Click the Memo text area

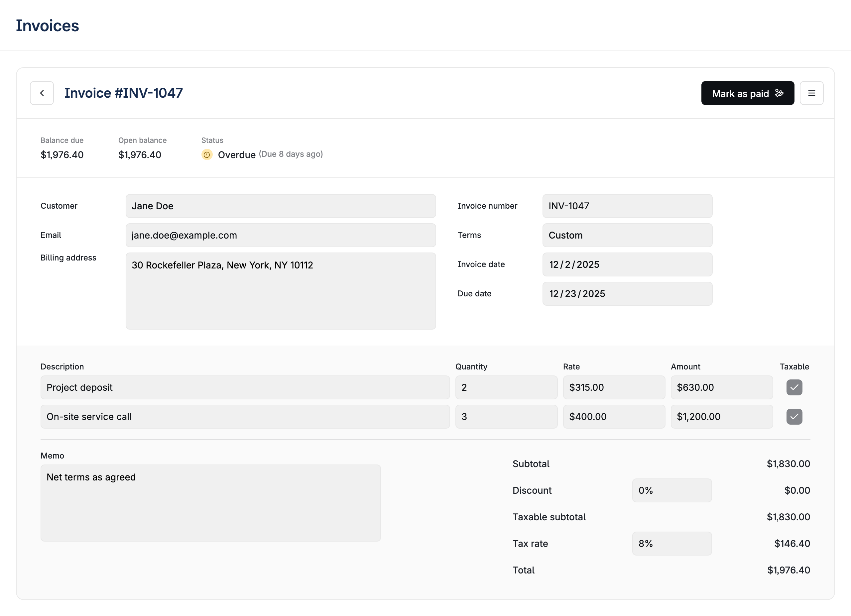click(x=210, y=503)
